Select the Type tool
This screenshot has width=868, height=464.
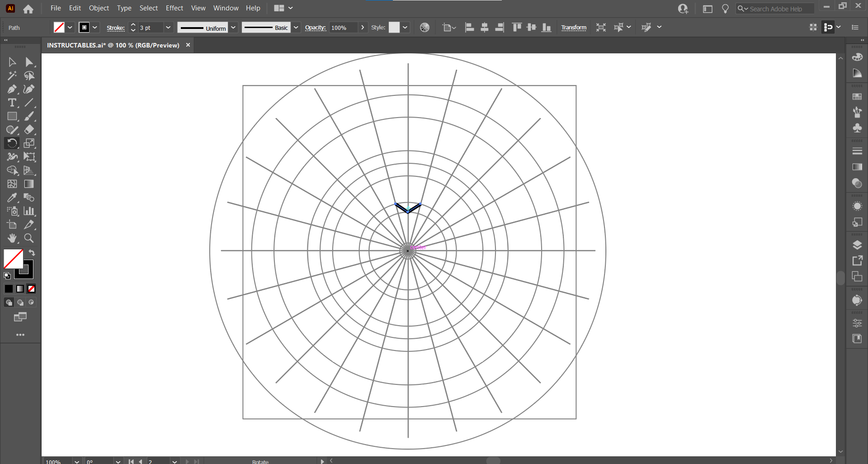tap(11, 103)
